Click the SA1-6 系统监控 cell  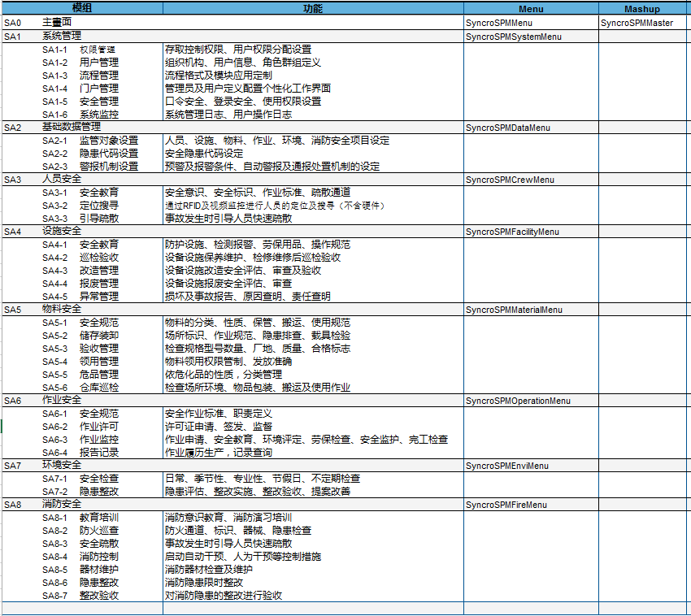(x=82, y=114)
